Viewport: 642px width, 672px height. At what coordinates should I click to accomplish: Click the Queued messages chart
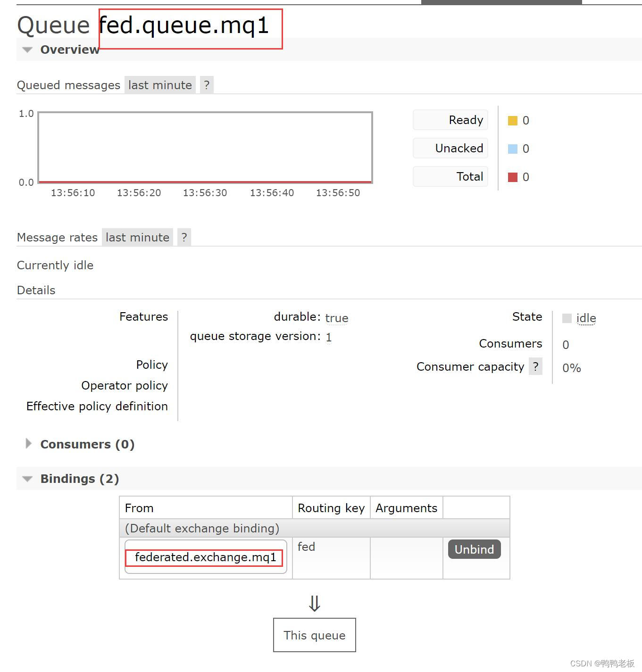(205, 147)
